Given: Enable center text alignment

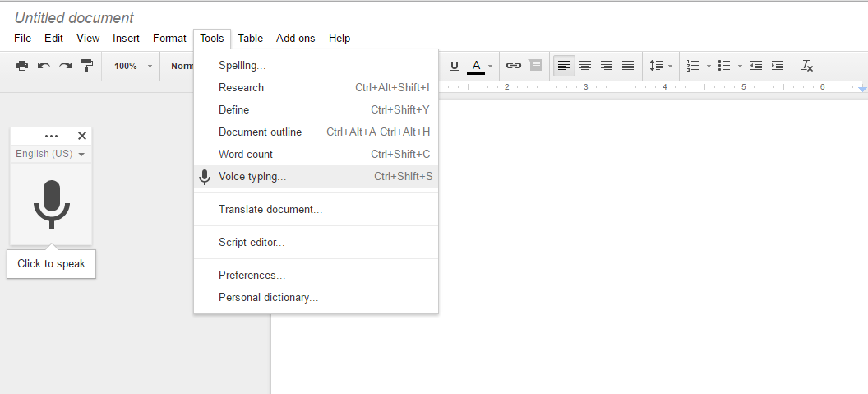Looking at the screenshot, I should point(585,66).
